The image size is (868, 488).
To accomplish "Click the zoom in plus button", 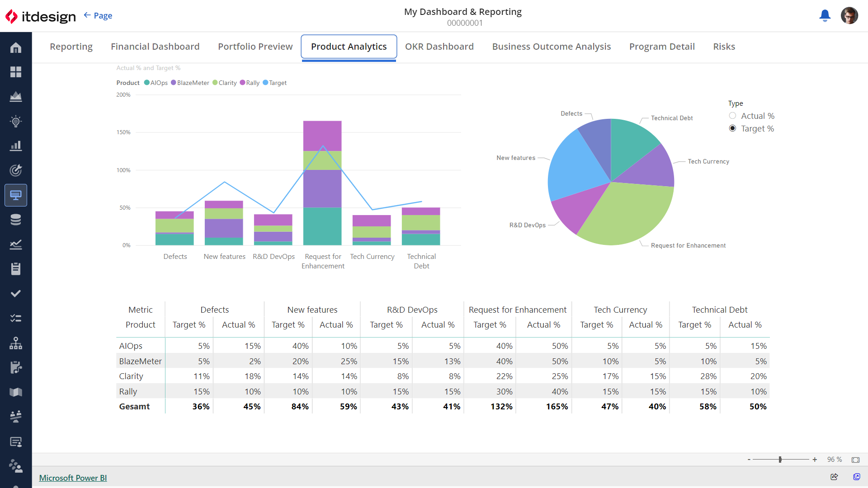I will (x=815, y=460).
